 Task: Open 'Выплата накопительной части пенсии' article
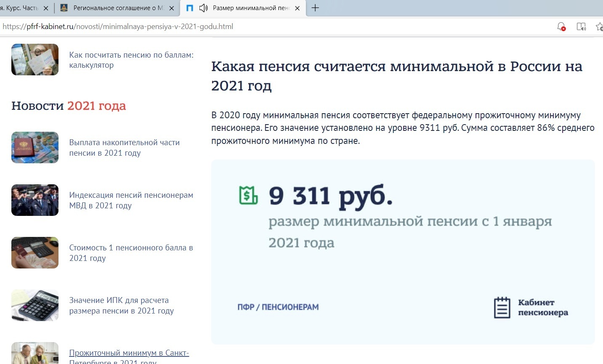pyautogui.click(x=124, y=148)
